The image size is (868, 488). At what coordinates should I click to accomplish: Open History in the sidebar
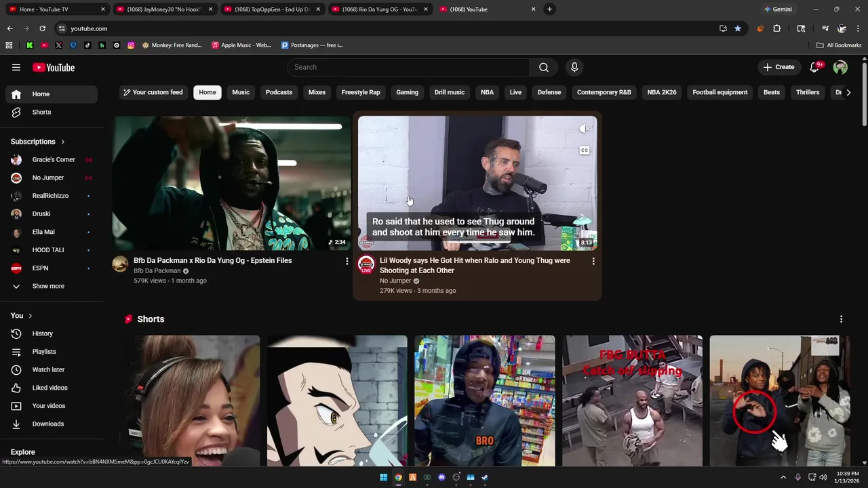coord(52,333)
